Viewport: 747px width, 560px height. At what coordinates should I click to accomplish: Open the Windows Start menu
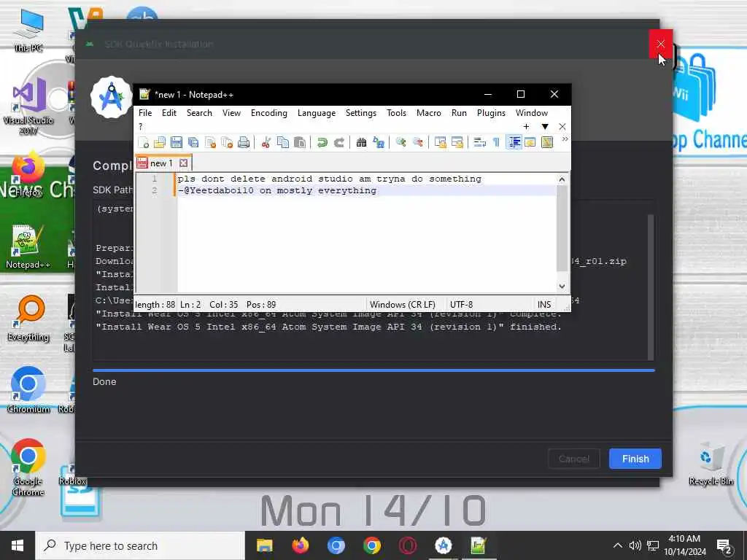18,545
